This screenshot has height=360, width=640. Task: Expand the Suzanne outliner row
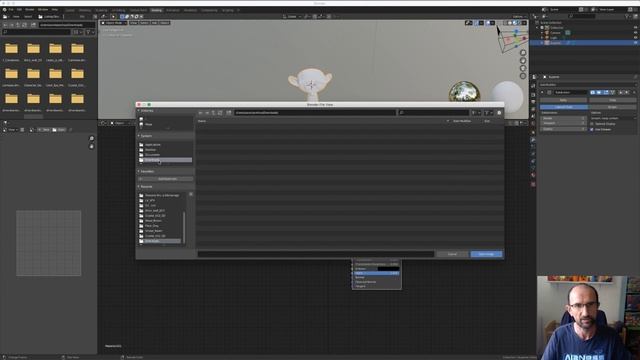(542, 42)
